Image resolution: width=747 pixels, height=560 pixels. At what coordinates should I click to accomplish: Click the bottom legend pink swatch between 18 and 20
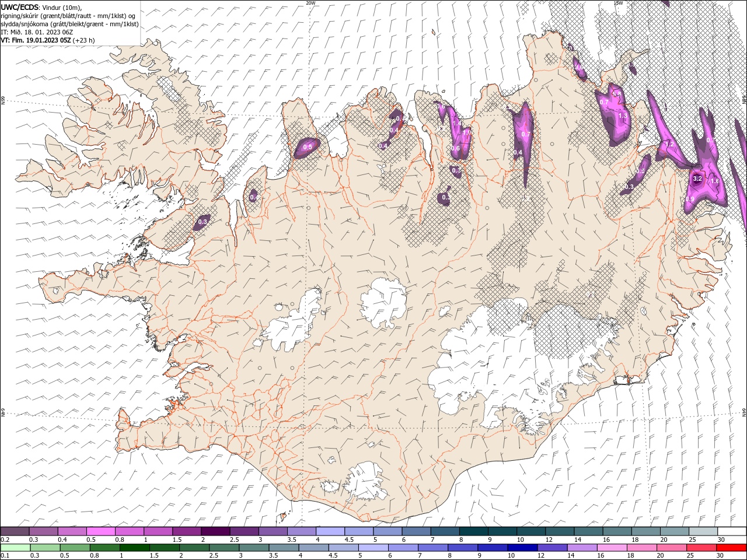(x=641, y=548)
